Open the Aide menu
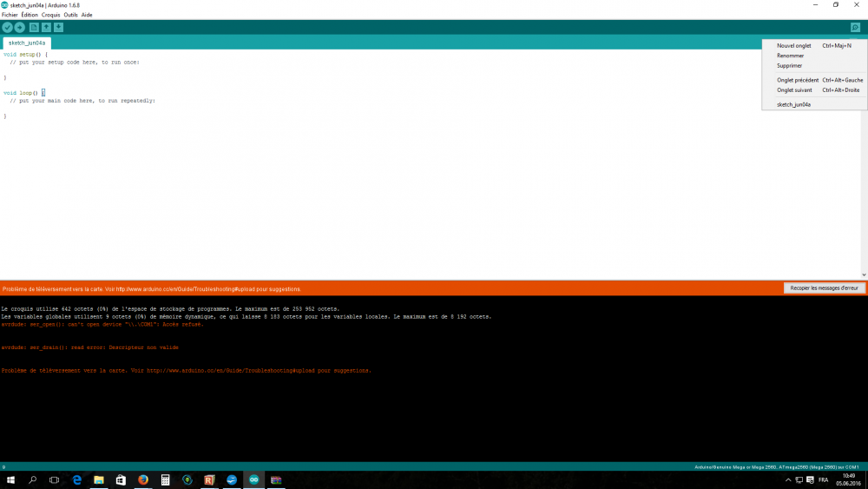 (x=87, y=15)
